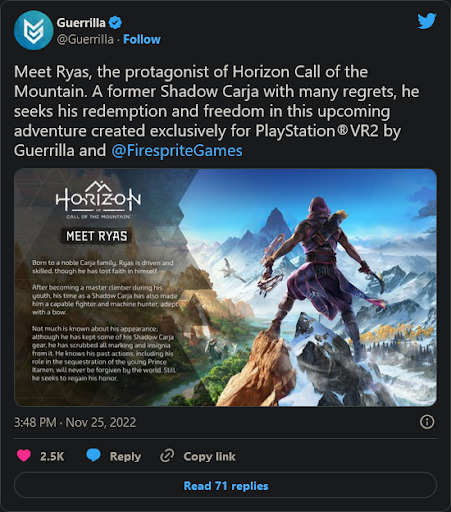Click the Copy link text
The width and height of the screenshot is (451, 512).
[x=209, y=456]
